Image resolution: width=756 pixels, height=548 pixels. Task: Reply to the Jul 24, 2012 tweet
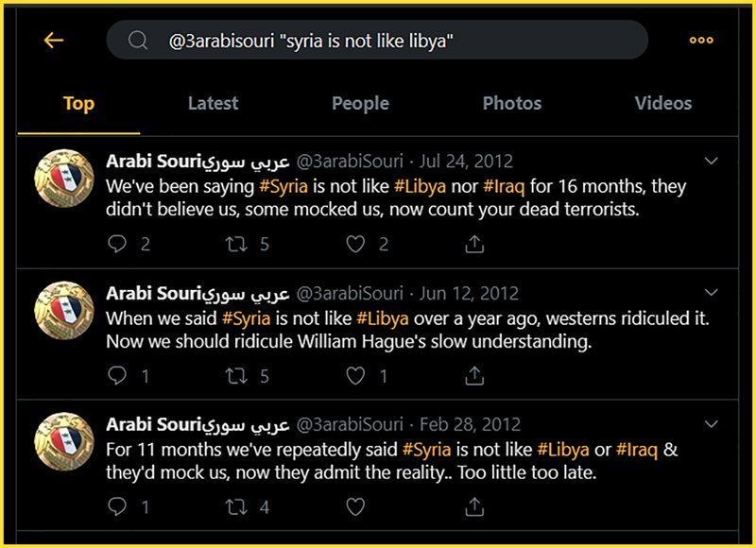[116, 244]
